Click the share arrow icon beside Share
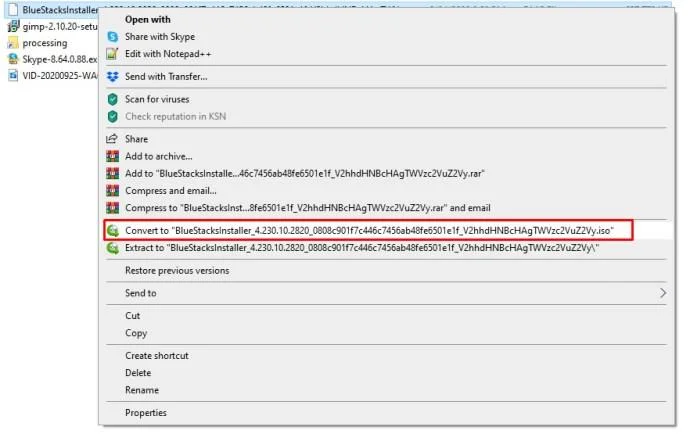 [112, 139]
